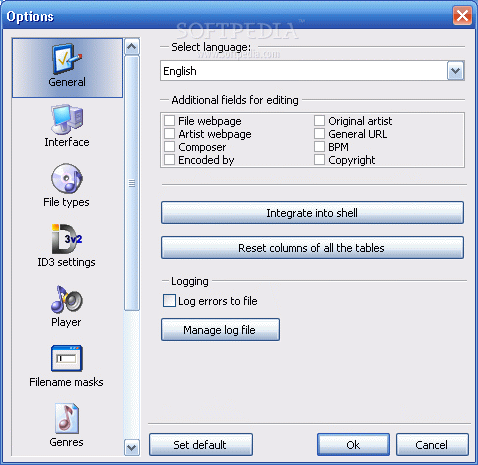The height and width of the screenshot is (465, 478).
Task: Click Reset columns of all the tables
Action: coord(312,248)
